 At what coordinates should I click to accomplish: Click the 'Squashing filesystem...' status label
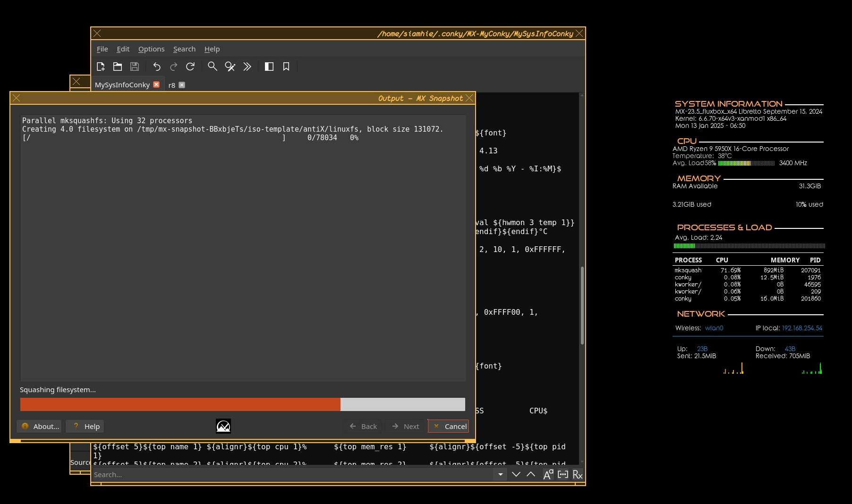coord(58,390)
